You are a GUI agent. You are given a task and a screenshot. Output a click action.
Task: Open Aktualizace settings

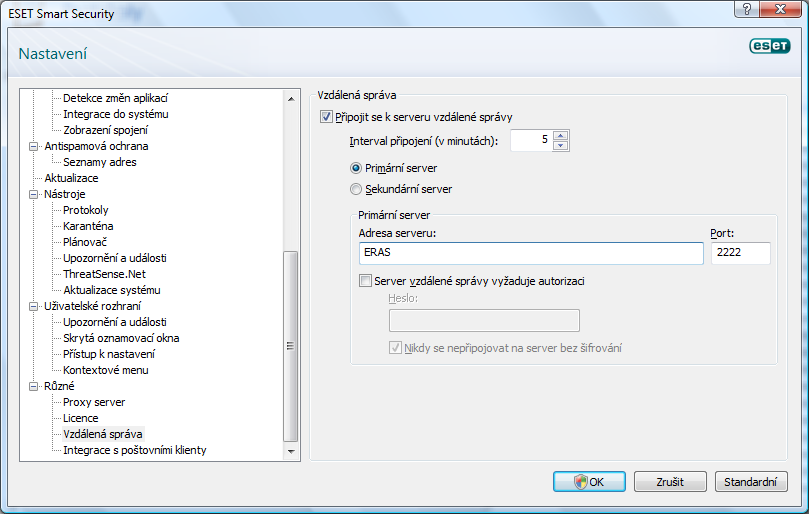tap(71, 178)
